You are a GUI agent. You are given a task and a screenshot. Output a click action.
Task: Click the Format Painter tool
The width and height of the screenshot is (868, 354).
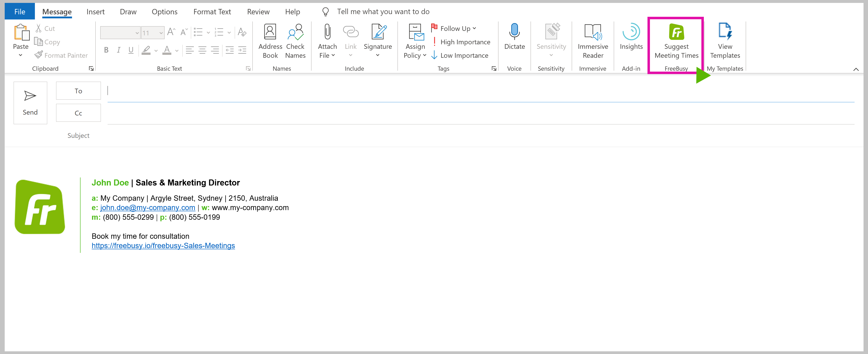61,55
